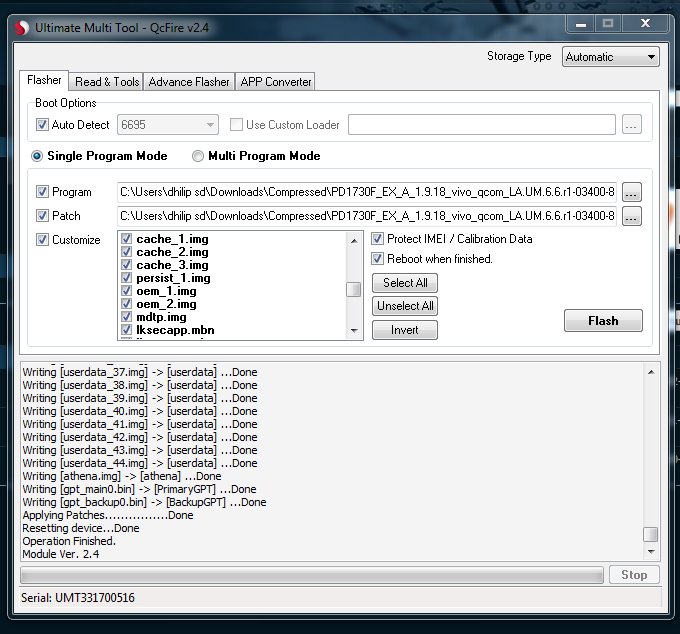The image size is (680, 634).
Task: Select Multi Program Mode radio button
Action: click(x=198, y=156)
